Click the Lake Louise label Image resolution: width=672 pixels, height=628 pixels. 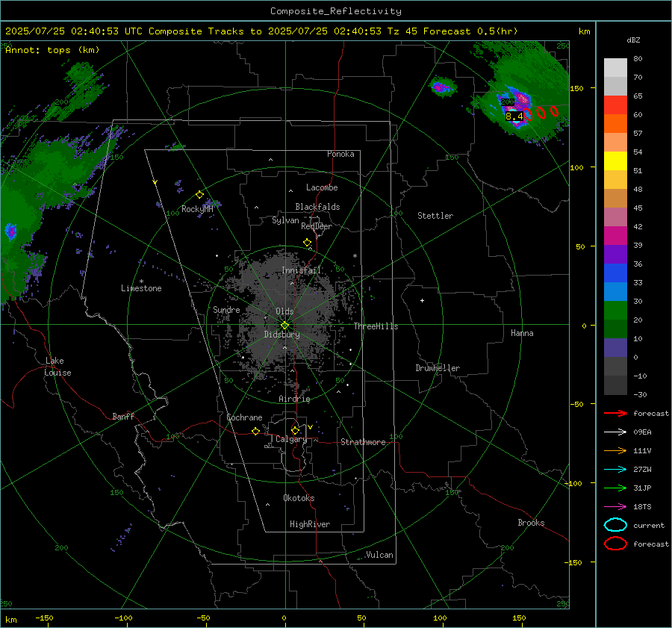(x=57, y=367)
